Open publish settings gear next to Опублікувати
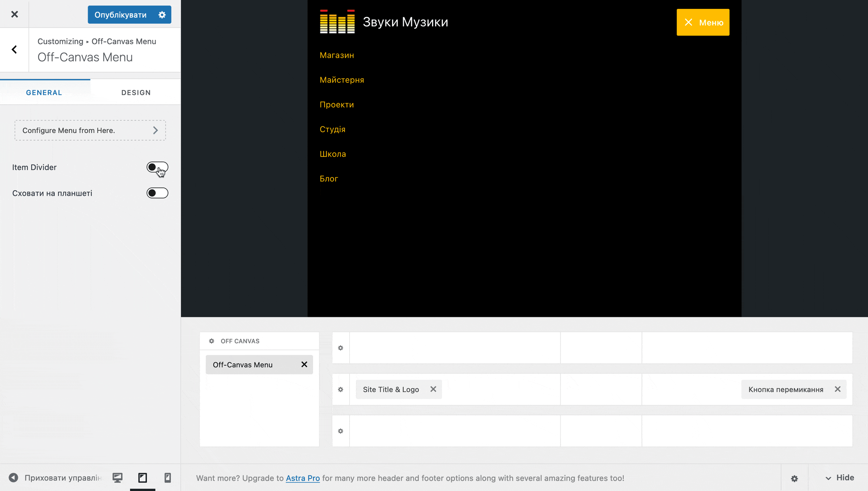Screen dimensions: 868x491 click(x=162, y=15)
